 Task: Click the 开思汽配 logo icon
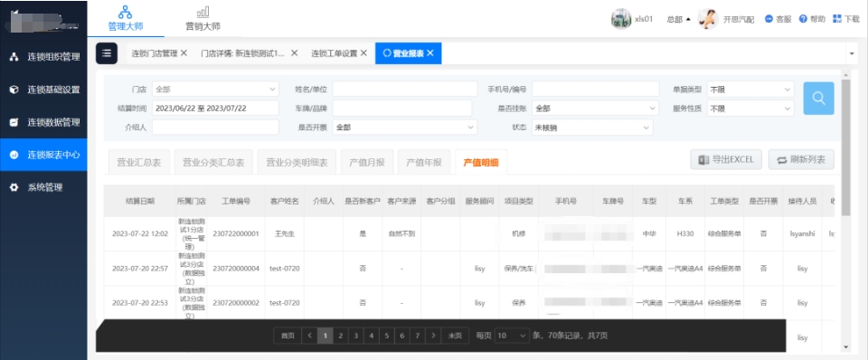[708, 19]
